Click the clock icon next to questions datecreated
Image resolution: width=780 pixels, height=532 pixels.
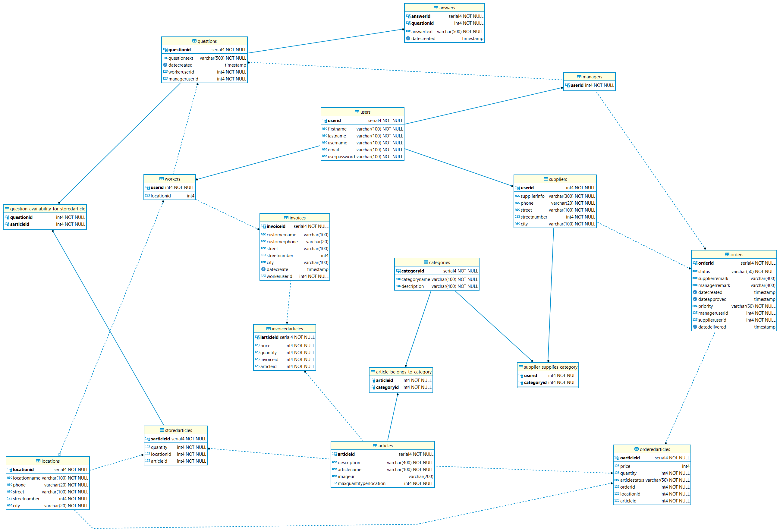coord(165,65)
